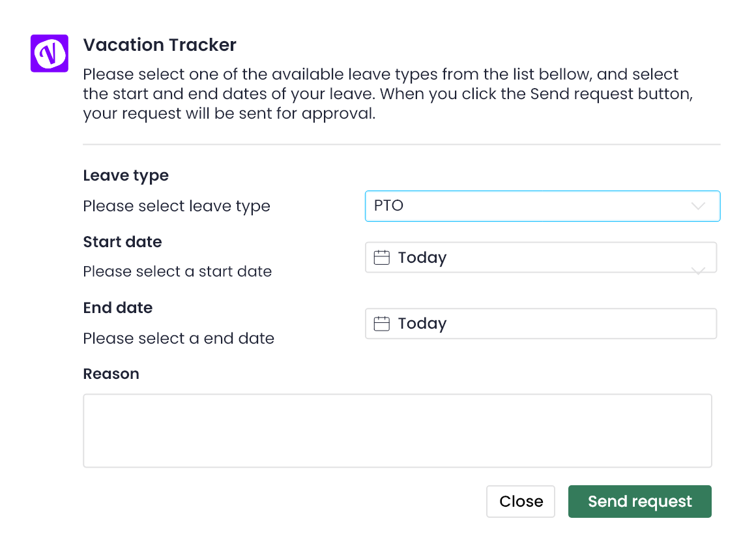The image size is (756, 540).
Task: Click the 'Please select a end date' text
Action: 179,338
